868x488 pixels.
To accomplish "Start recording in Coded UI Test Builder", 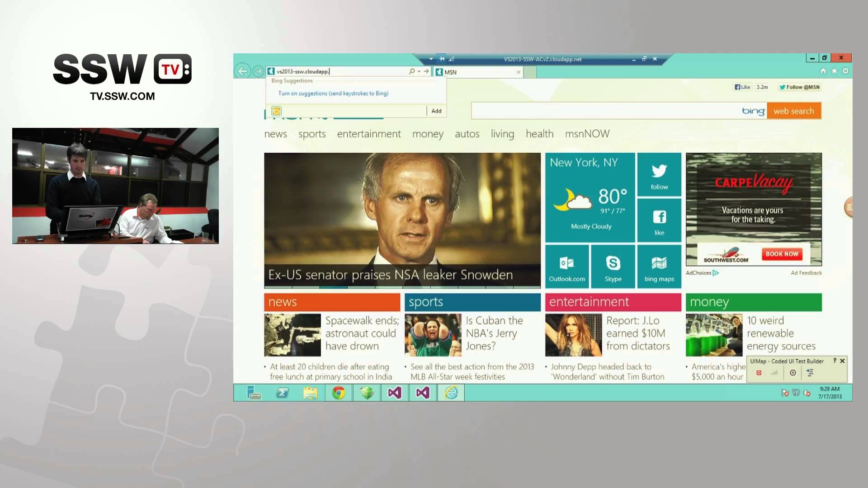I will click(759, 373).
